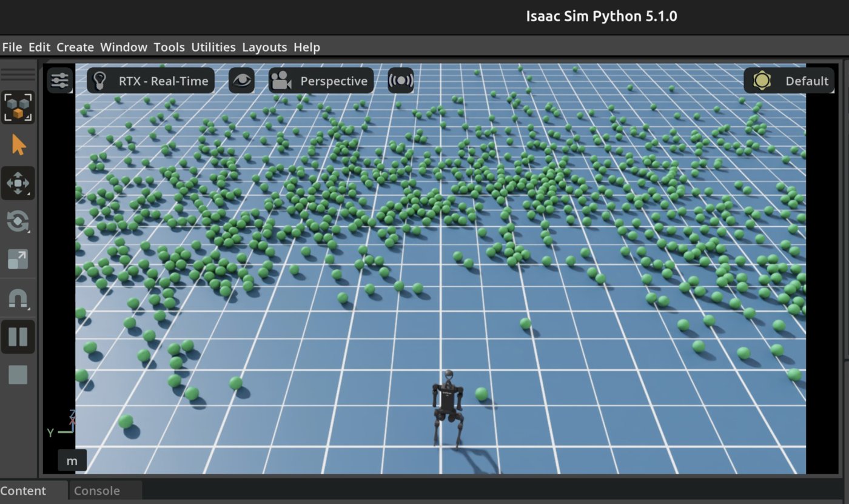Activate the Rotate tool
Viewport: 849px width, 504px height.
point(18,221)
